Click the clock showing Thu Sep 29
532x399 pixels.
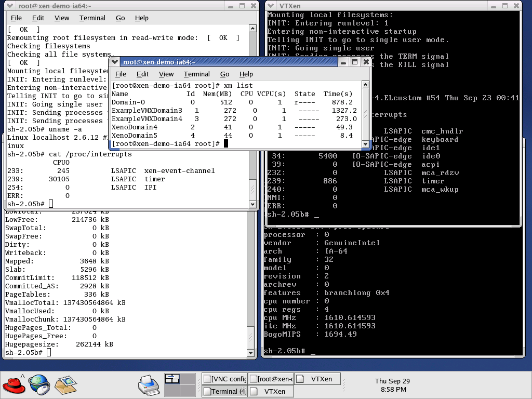point(392,385)
